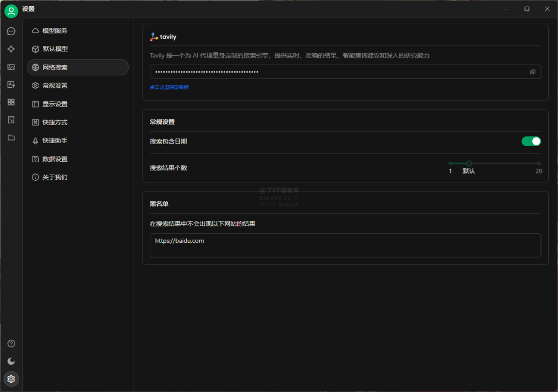Reveal the Tavily API key with eye icon
This screenshot has width=558, height=392.
click(x=533, y=72)
